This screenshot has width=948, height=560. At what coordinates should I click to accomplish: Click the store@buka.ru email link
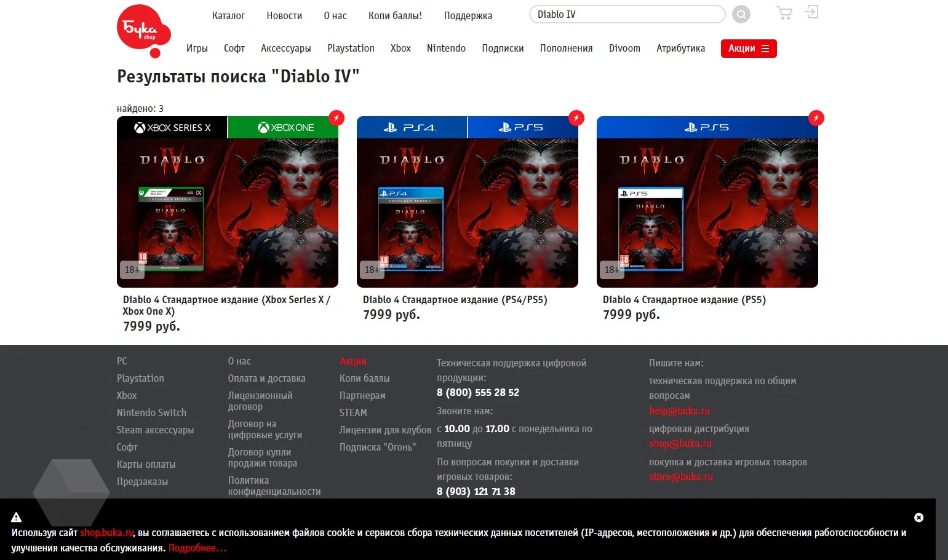[680, 477]
